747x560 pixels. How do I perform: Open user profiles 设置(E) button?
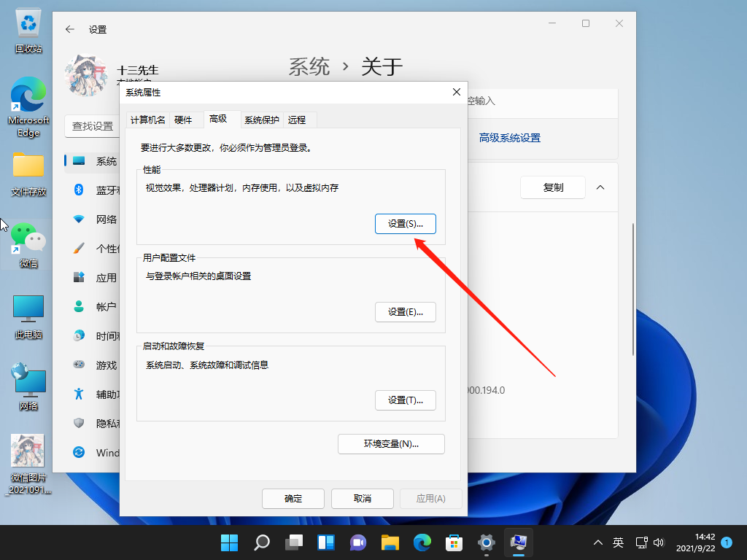(x=406, y=312)
